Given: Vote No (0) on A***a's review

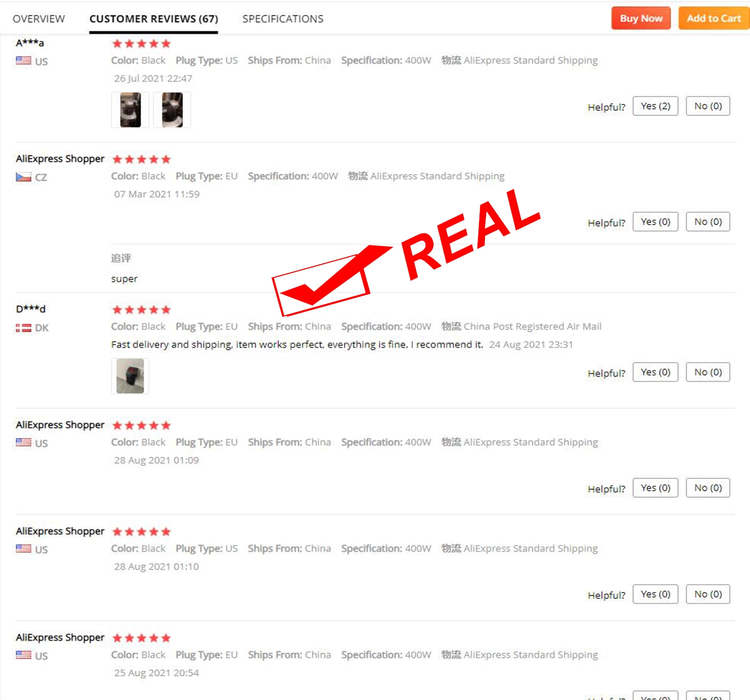Looking at the screenshot, I should [x=708, y=106].
